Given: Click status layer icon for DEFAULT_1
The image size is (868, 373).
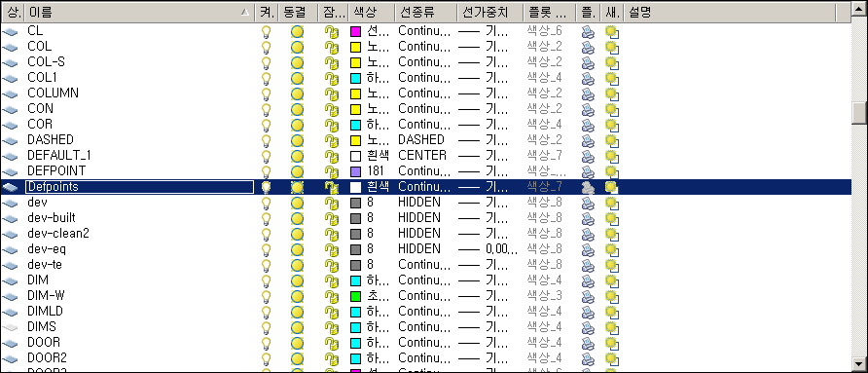Looking at the screenshot, I should (x=11, y=156).
